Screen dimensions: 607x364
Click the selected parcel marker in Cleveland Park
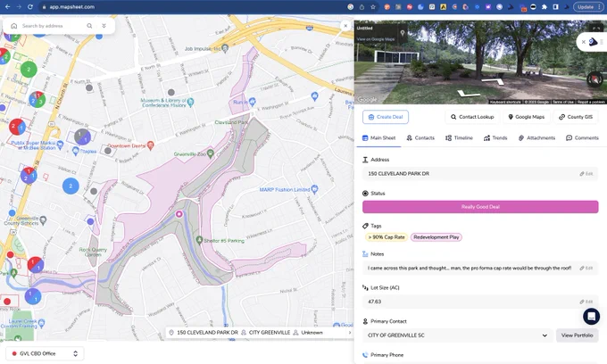179,214
